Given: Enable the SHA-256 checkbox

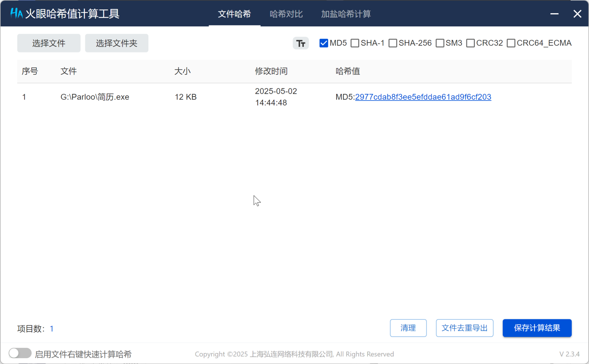Looking at the screenshot, I should [x=393, y=43].
